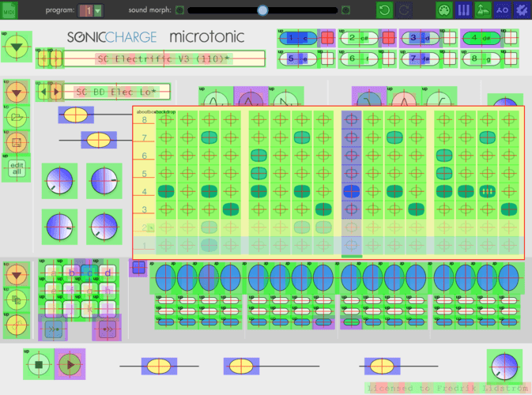Select drum channel 8 g

tap(481, 59)
